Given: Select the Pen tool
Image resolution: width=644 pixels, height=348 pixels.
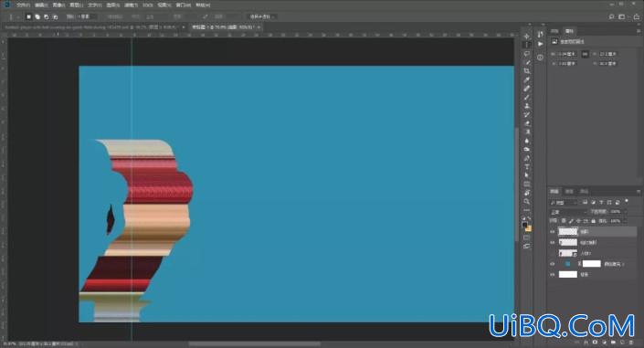Looking at the screenshot, I should pyautogui.click(x=527, y=158).
